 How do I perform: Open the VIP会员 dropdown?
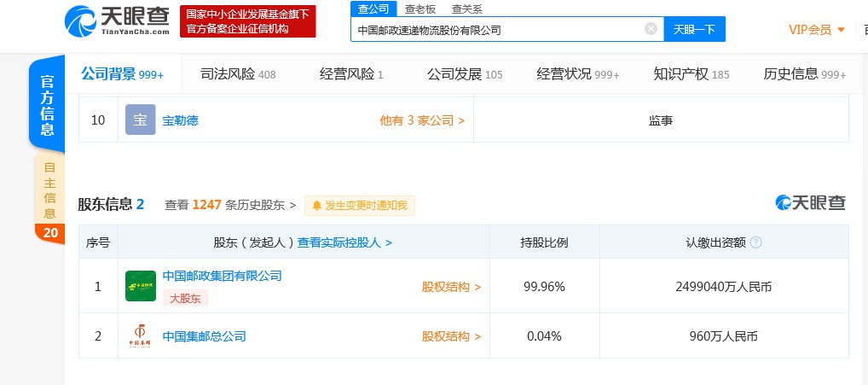point(817,30)
